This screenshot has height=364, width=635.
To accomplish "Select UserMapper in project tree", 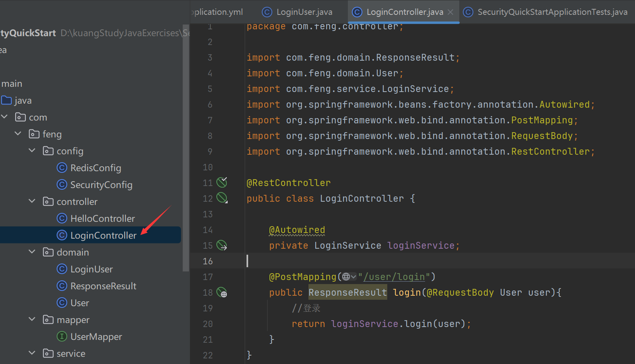I will tap(96, 336).
